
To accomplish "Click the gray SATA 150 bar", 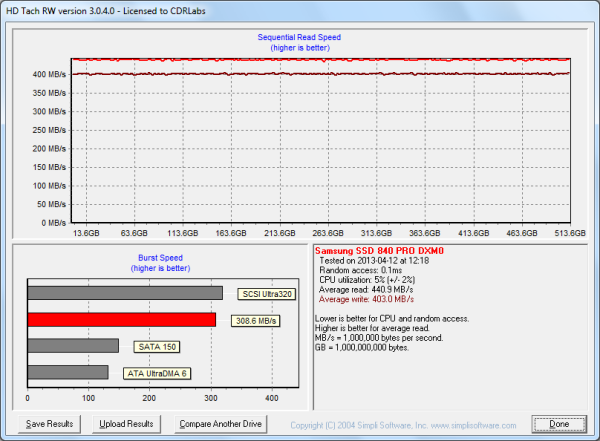I will pyautogui.click(x=73, y=346).
